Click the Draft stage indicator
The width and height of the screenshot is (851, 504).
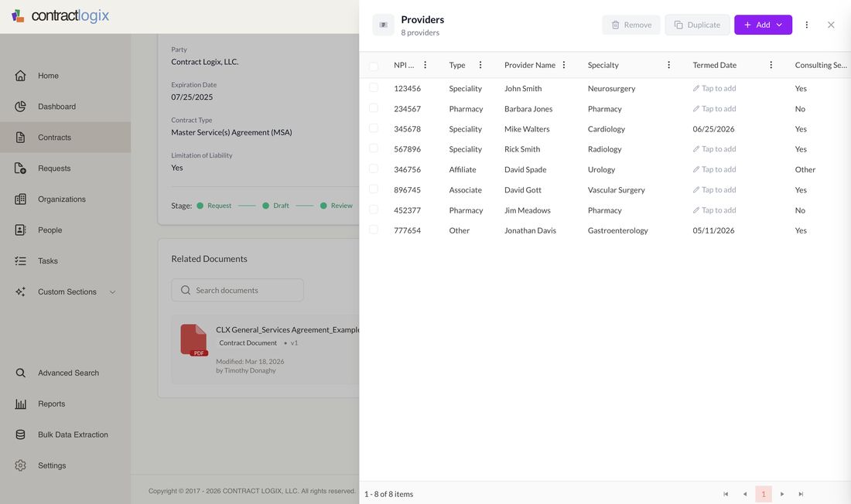[275, 206]
